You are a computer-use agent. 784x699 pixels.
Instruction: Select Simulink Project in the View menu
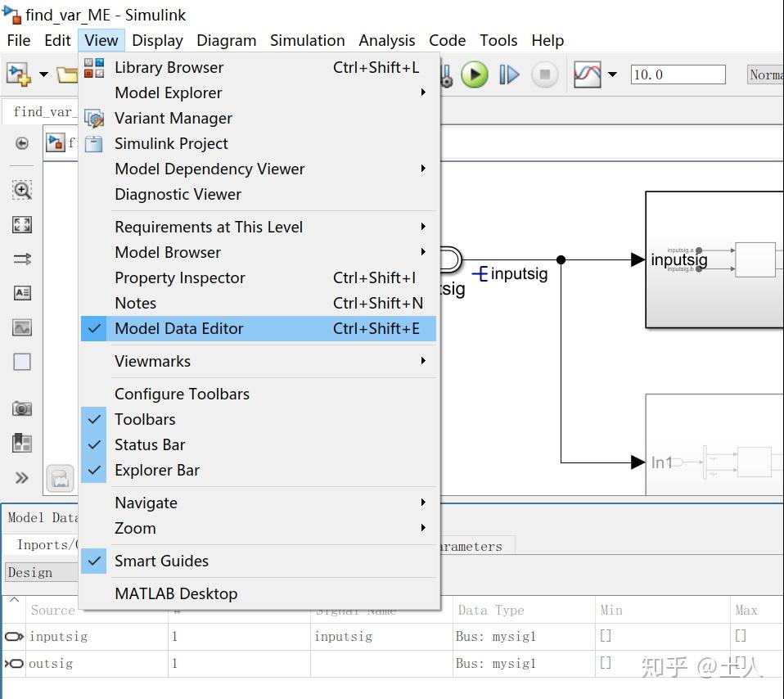(x=259, y=143)
